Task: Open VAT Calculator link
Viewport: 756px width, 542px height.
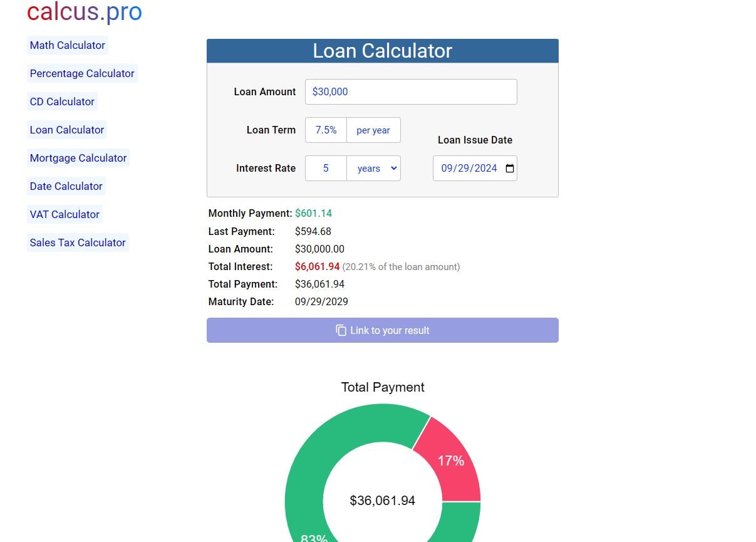Action: [65, 214]
